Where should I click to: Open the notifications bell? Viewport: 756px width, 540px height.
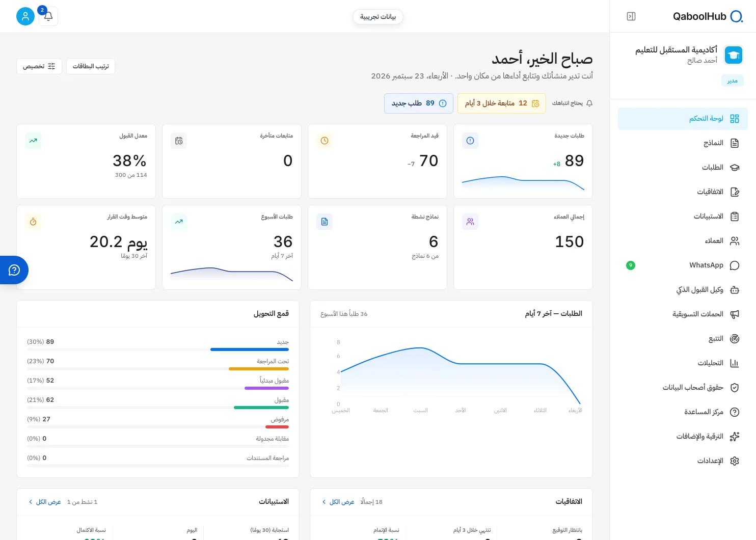coord(48,16)
